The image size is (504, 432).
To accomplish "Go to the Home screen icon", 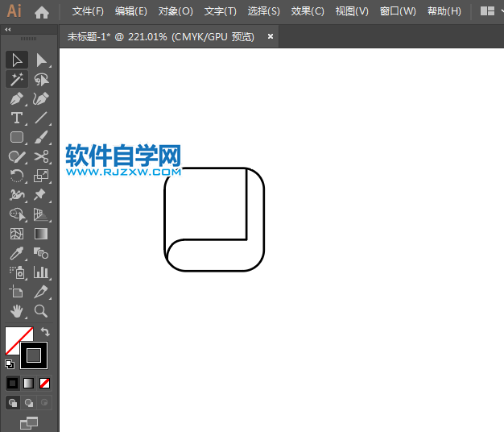I will [x=42, y=13].
